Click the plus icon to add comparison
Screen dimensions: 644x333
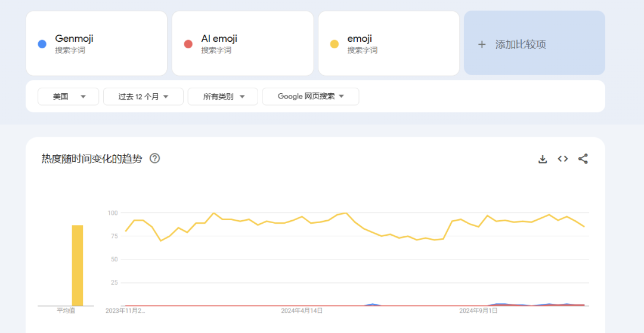tap(482, 44)
